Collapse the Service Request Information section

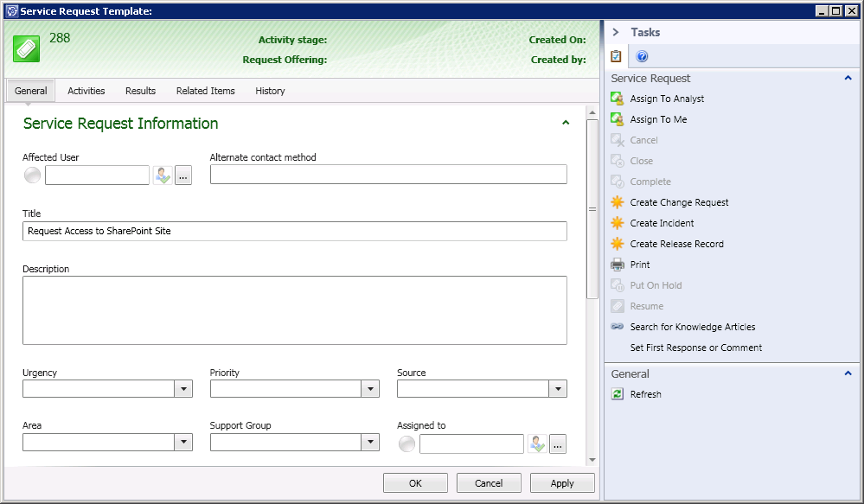pos(566,124)
